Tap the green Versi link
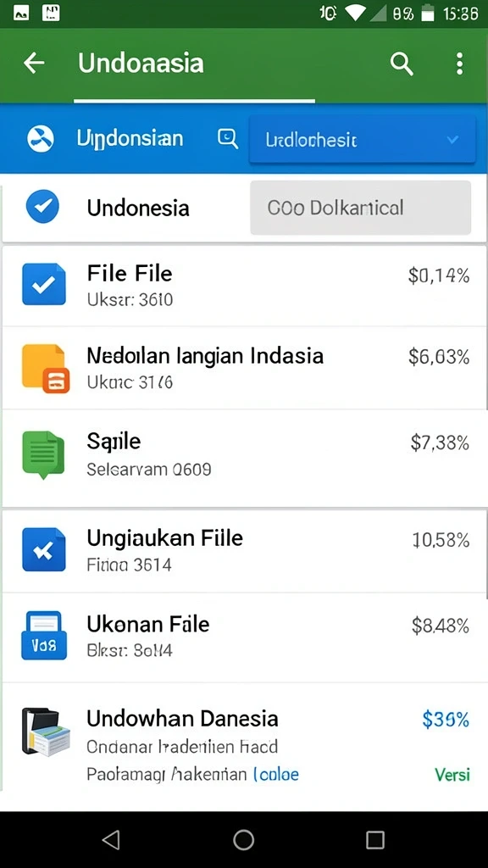The image size is (488, 868). point(452,775)
